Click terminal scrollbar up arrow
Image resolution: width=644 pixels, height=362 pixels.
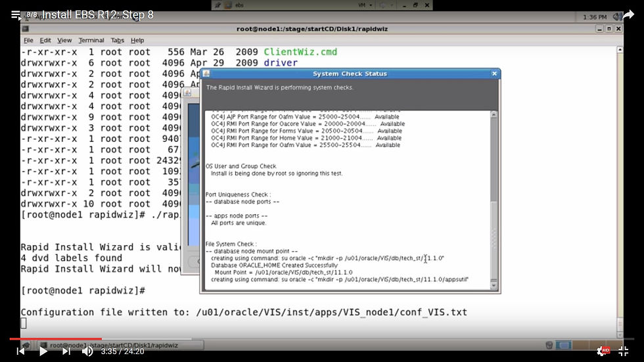pos(620,50)
